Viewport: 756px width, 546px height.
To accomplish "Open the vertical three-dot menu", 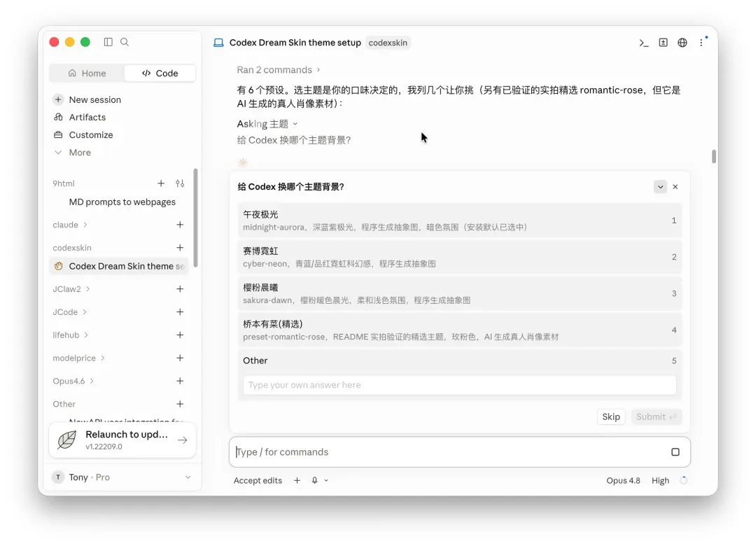I will point(701,43).
